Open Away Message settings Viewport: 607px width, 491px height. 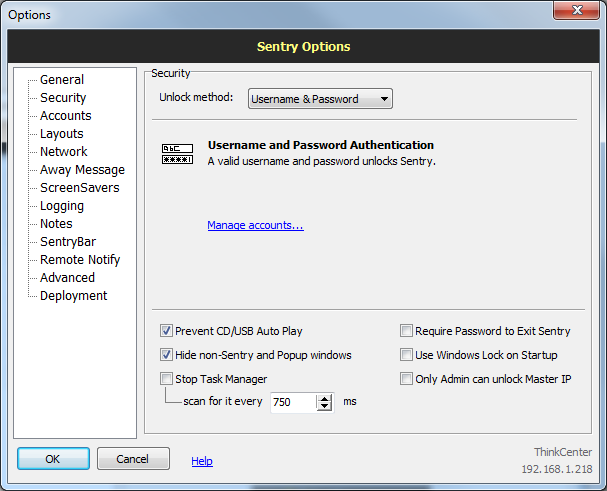click(82, 170)
